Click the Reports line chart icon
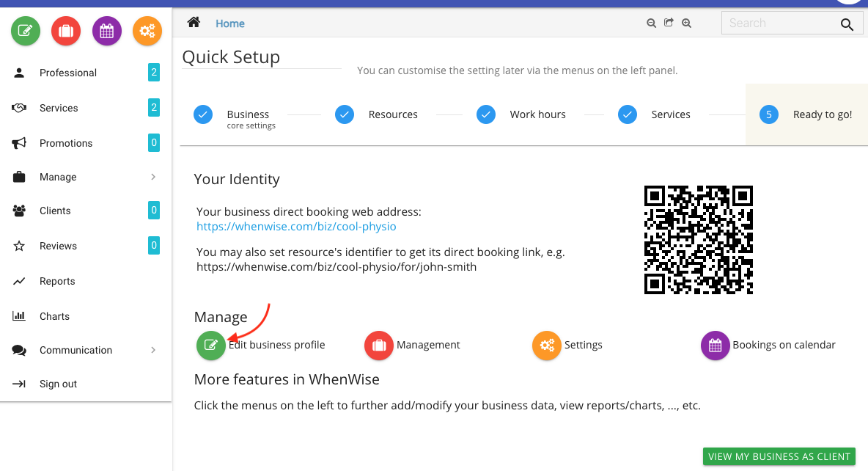Viewport: 868px width, 471px height. click(x=19, y=281)
